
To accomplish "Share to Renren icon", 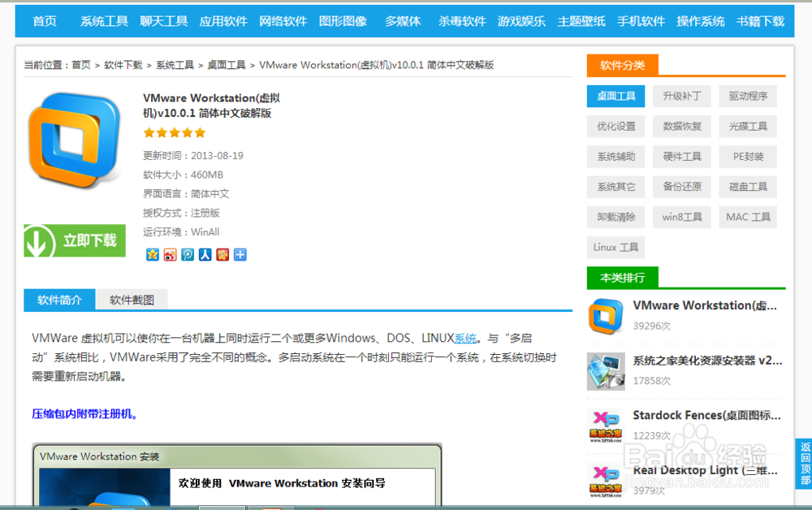I will [x=205, y=255].
